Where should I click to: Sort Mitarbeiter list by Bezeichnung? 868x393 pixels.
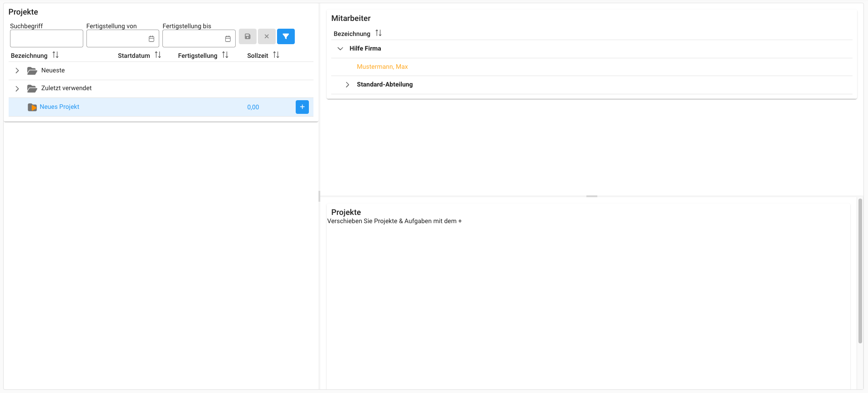(378, 33)
